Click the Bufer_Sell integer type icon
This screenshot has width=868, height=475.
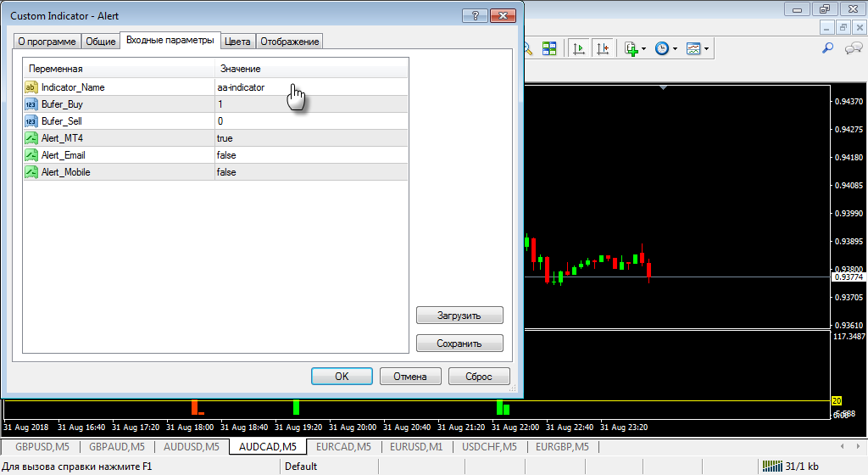coord(31,121)
